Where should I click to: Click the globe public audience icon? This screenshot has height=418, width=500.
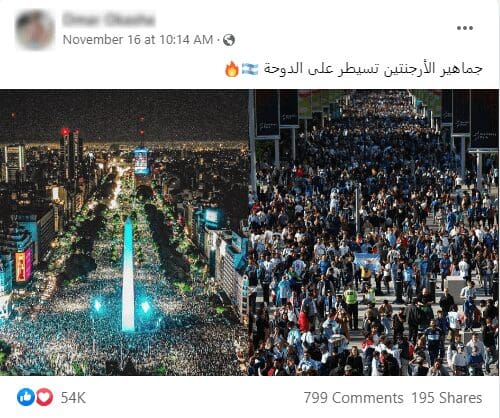229,40
